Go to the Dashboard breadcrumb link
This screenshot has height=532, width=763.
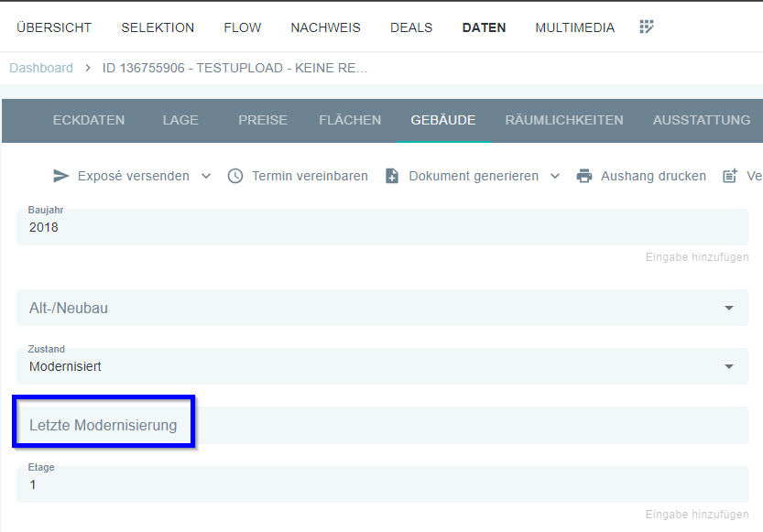[x=41, y=68]
